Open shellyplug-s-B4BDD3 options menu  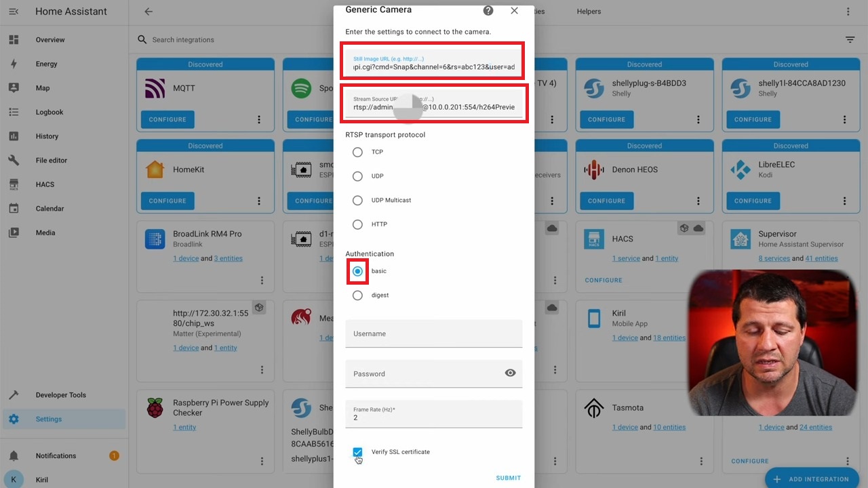[x=698, y=119]
